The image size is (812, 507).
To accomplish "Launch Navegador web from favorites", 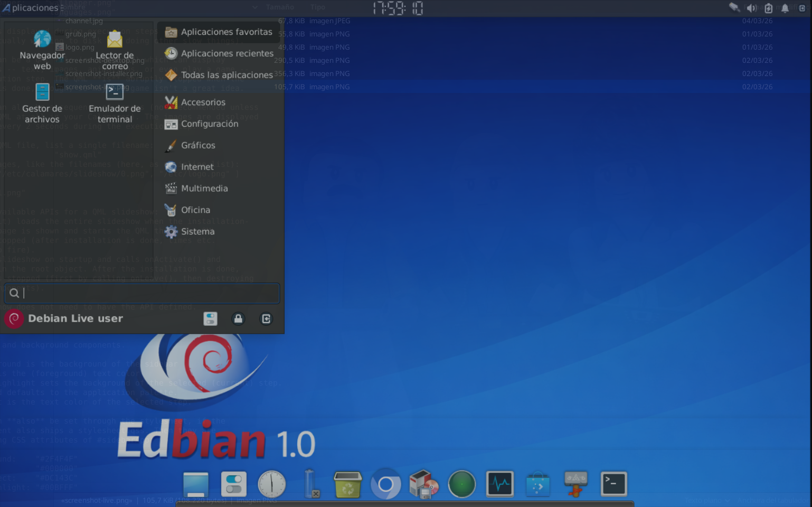I will [42, 50].
